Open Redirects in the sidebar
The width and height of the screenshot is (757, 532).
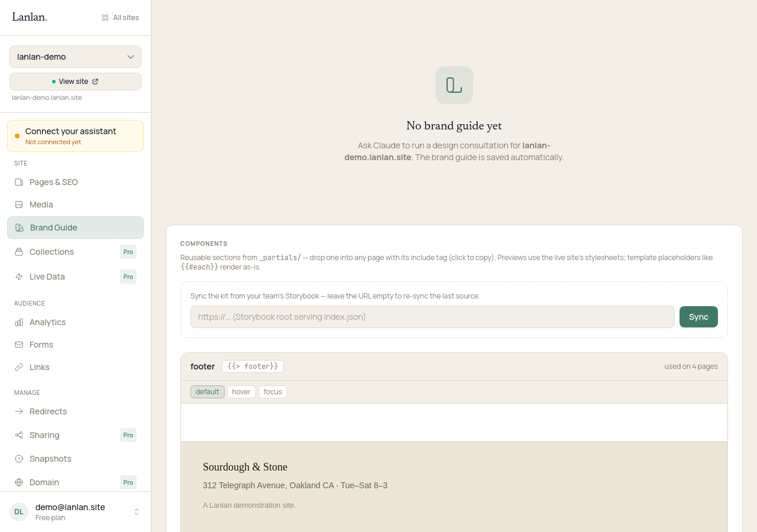75,411
